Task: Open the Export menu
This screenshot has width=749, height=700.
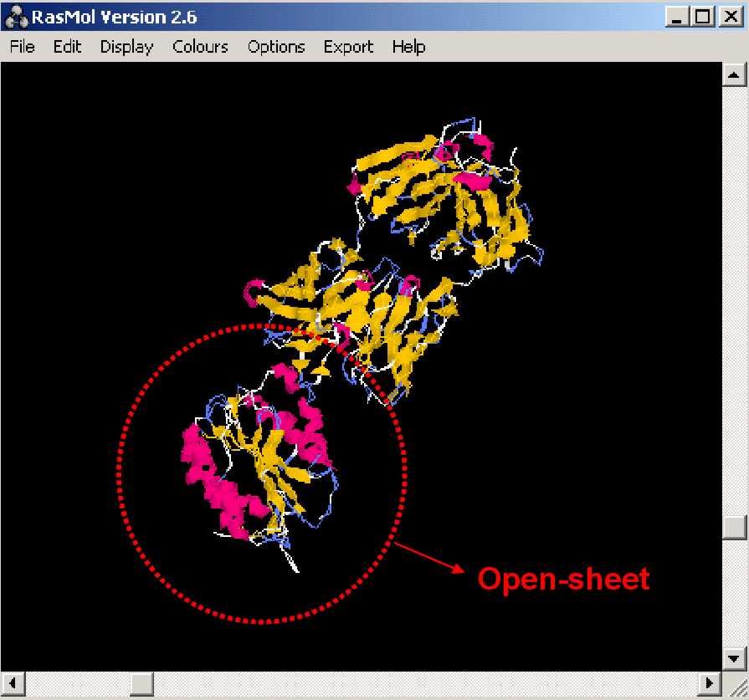Action: [348, 47]
